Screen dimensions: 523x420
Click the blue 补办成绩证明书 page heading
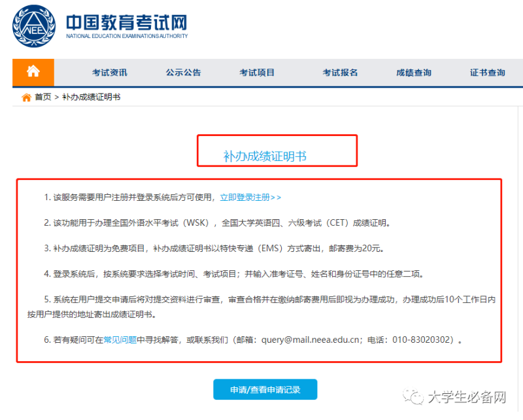tap(265, 156)
